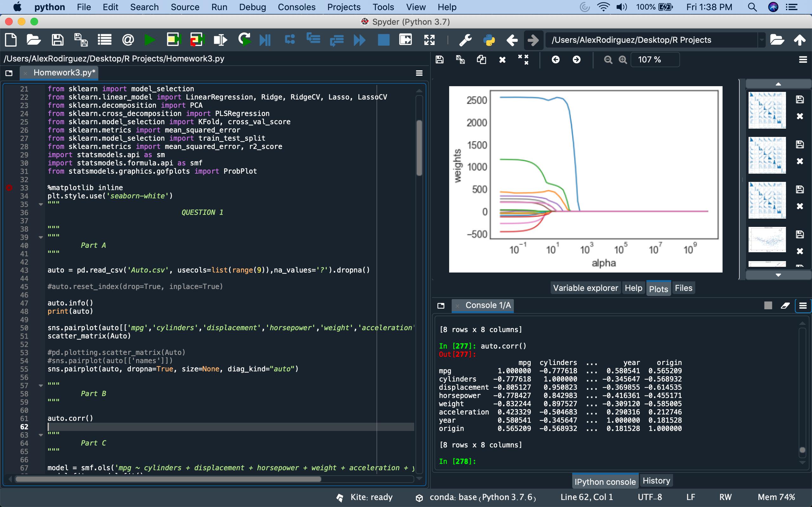Remove all plots using double-X icon
812x507 pixels.
click(x=523, y=60)
